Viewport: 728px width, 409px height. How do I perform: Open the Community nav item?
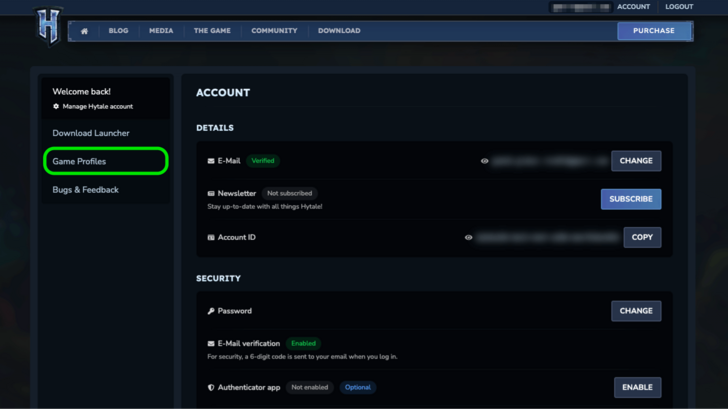tap(274, 31)
